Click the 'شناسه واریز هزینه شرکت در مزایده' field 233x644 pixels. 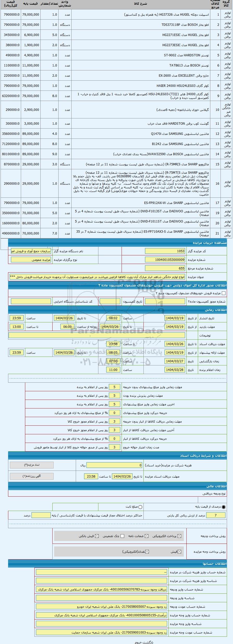point(102,581)
